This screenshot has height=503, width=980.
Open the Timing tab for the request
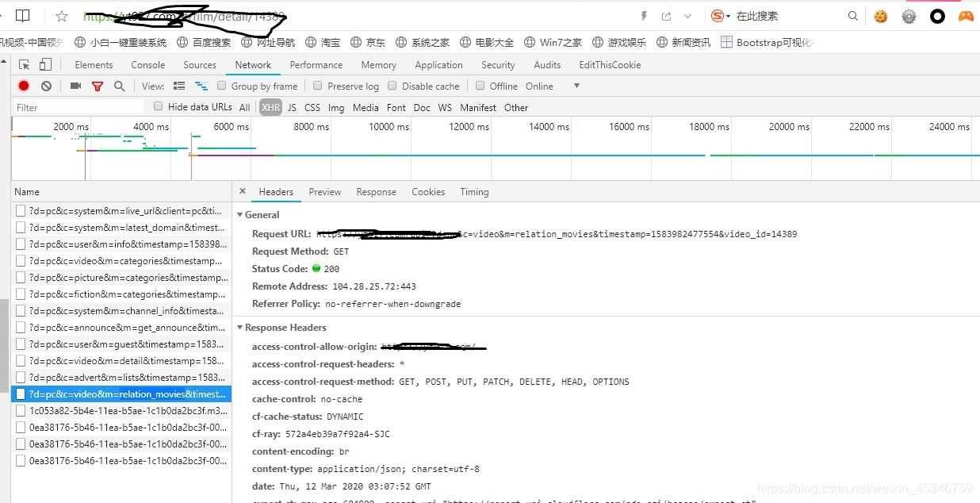[474, 191]
